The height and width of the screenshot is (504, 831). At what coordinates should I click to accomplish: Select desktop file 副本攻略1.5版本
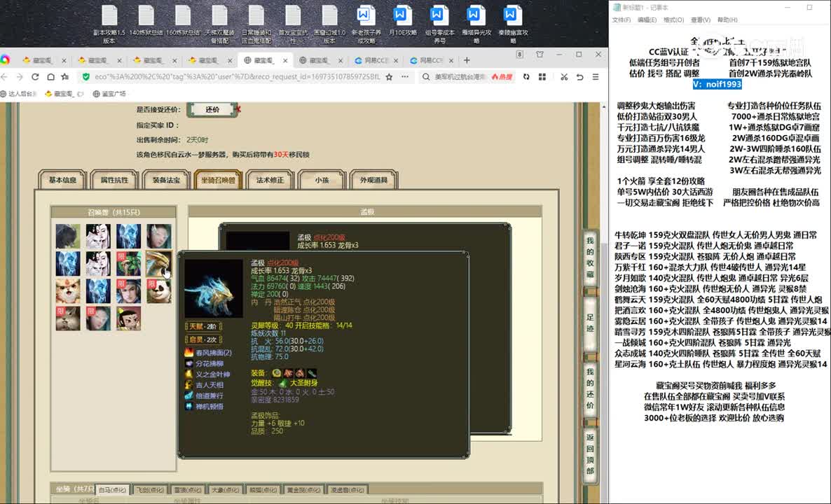pos(109,24)
